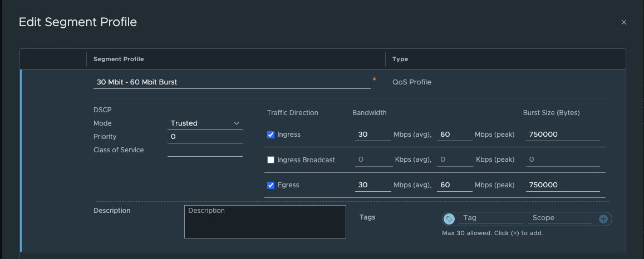Edit Egress peak bandwidth value

coord(454,185)
